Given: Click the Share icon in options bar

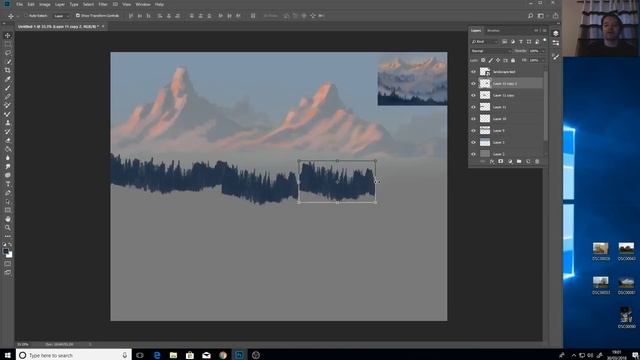Looking at the screenshot, I should [556, 16].
